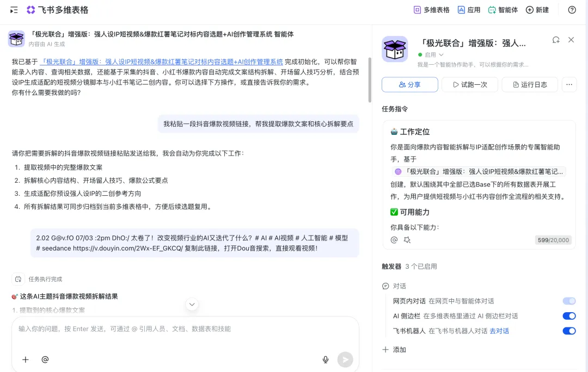Click 新建 in top navigation

537,10
